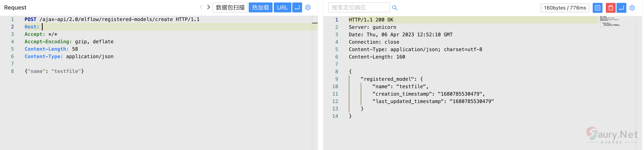The width and height of the screenshot is (644, 150).
Task: Focus the 搜索定位响应 search field
Action: pos(359,8)
